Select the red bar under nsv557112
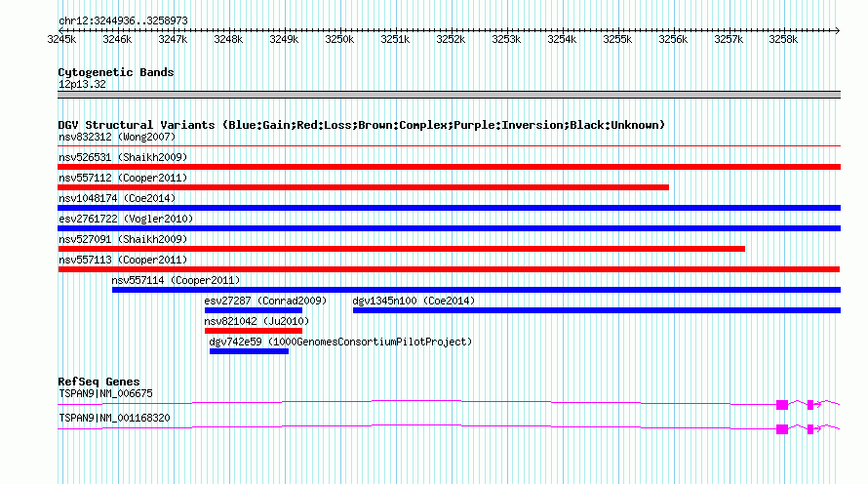Screen dimensions: 868x484 point(363,187)
